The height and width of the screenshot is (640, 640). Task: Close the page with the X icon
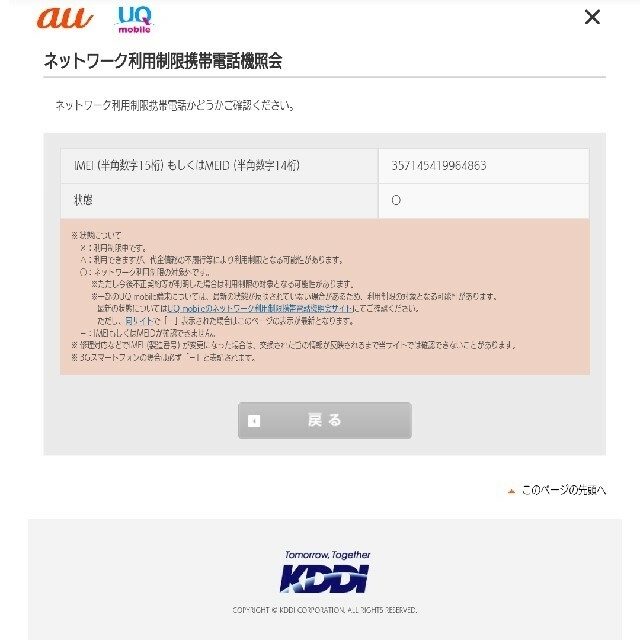point(592,17)
